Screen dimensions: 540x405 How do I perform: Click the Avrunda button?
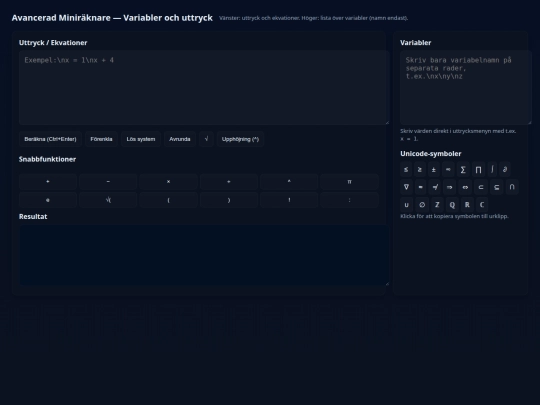[180, 139]
